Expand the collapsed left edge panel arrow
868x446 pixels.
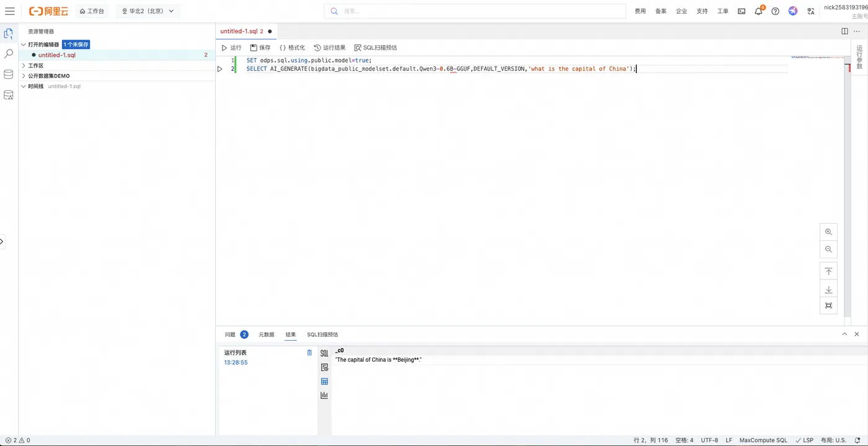click(2, 241)
